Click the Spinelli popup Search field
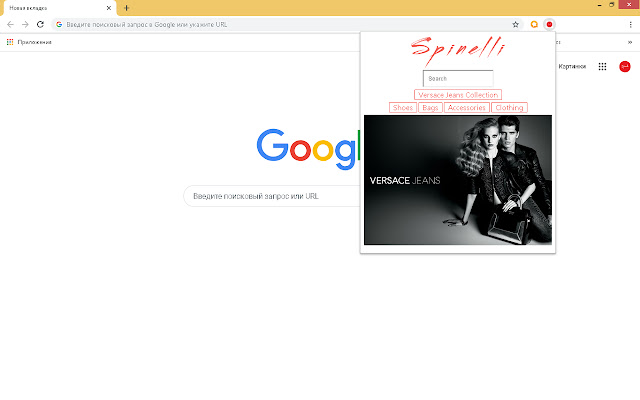The width and height of the screenshot is (640, 400). pyautogui.click(x=458, y=78)
